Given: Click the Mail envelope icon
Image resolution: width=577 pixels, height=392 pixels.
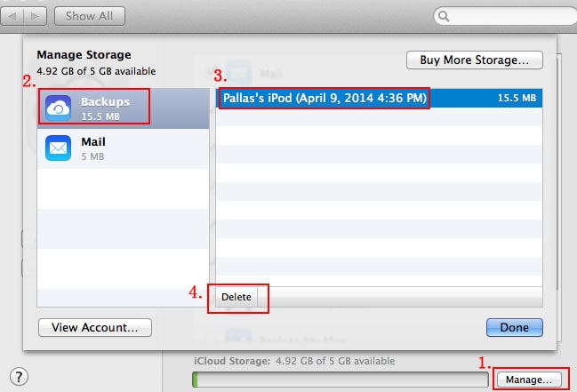Looking at the screenshot, I should (58, 148).
